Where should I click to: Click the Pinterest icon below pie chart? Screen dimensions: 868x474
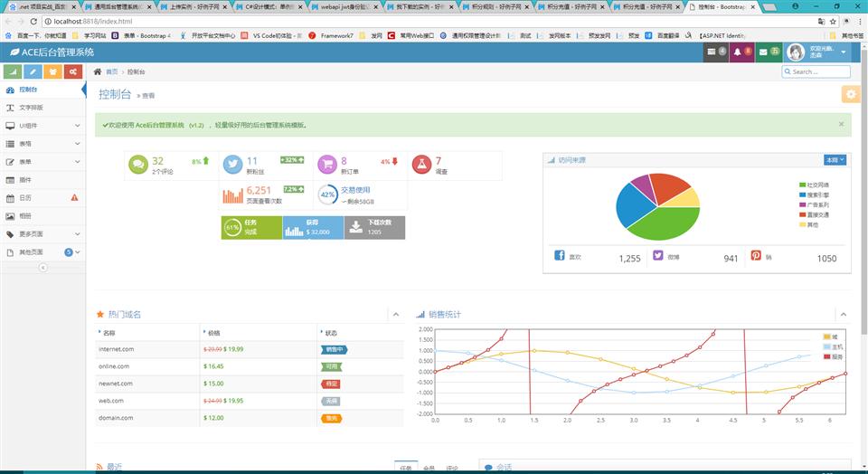(x=756, y=256)
